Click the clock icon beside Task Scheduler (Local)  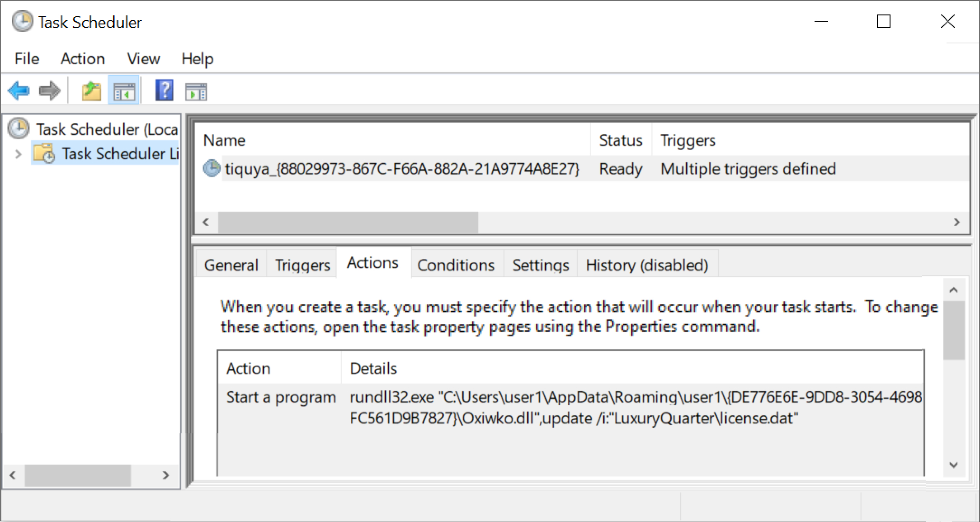coord(19,128)
